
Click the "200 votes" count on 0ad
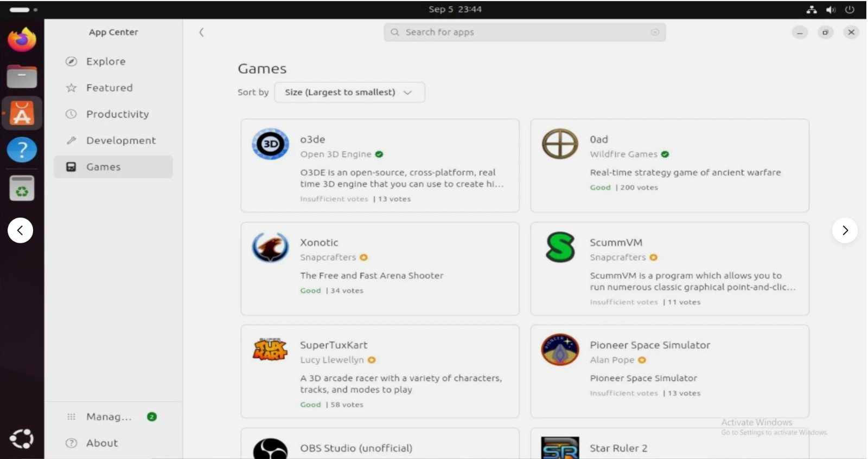coord(639,188)
